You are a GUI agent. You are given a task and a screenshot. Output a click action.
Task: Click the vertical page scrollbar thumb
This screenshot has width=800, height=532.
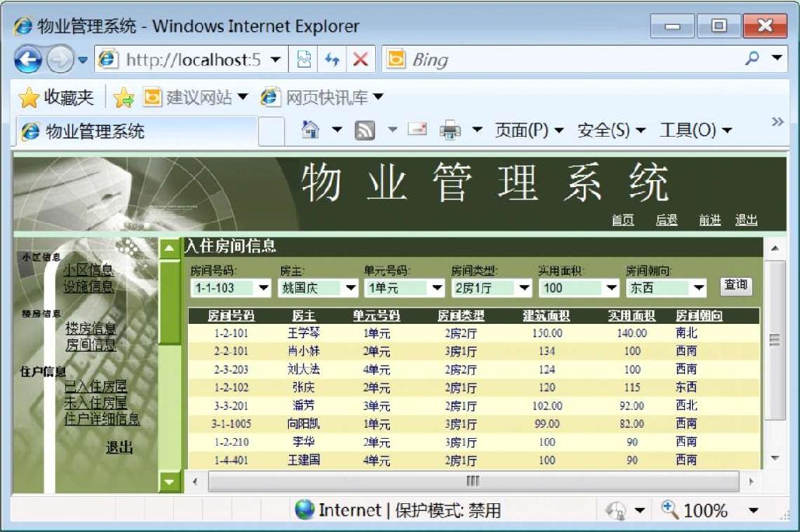pyautogui.click(x=774, y=339)
